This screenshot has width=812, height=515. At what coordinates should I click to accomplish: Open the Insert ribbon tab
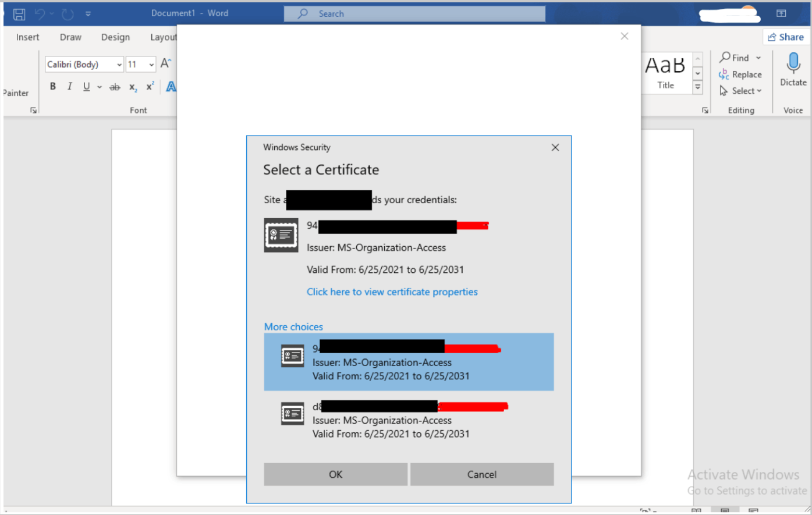click(x=28, y=37)
